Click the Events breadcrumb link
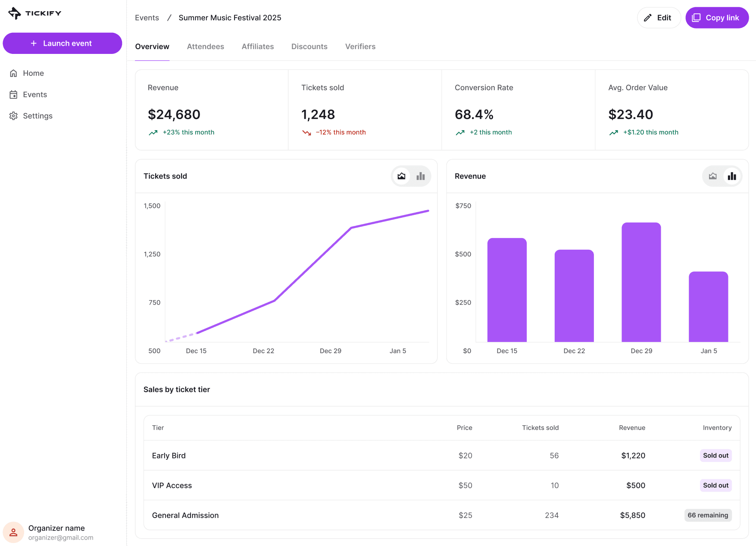Screen dimensions: 756x546 tap(147, 18)
